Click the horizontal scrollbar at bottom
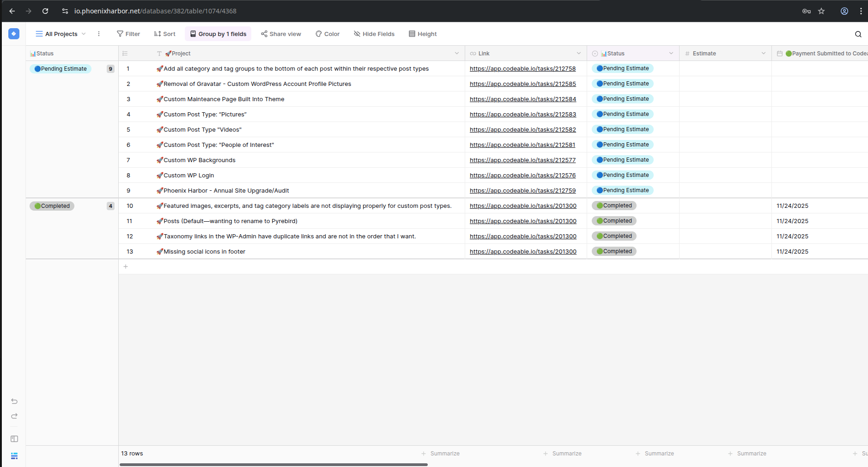This screenshot has height=467, width=868. (x=273, y=465)
